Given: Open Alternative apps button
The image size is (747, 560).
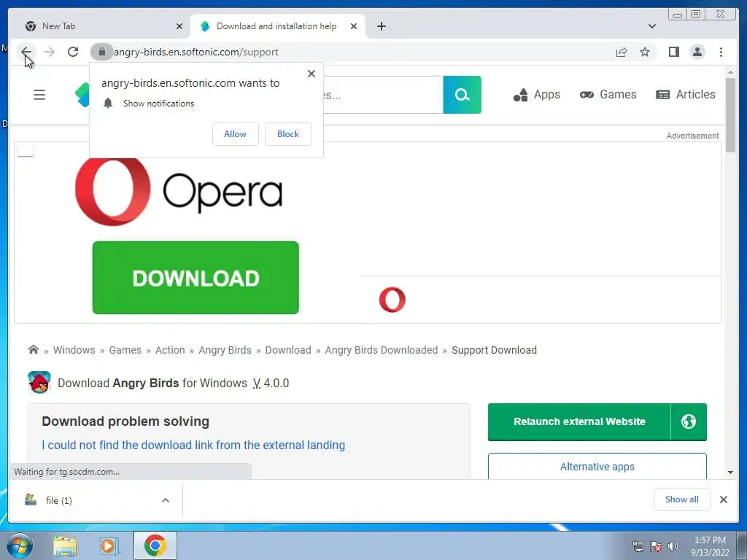Looking at the screenshot, I should point(597,467).
